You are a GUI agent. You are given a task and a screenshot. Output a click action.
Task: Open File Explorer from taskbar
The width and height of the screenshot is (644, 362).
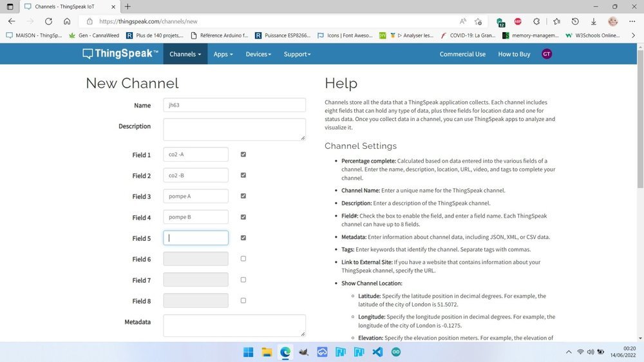click(x=267, y=352)
